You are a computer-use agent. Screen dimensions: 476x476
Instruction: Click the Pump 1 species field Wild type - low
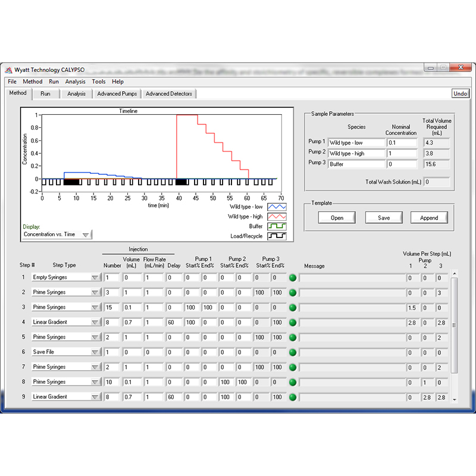pyautogui.click(x=356, y=143)
